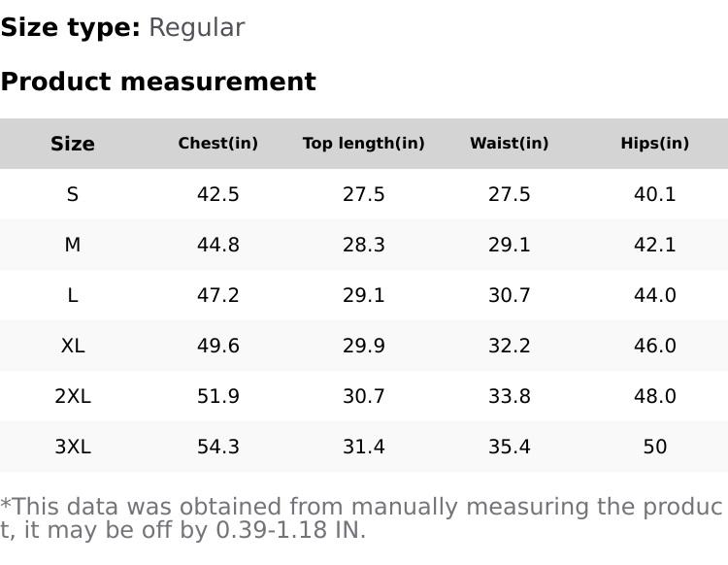
Task: Click chest value 42.5 for size S
Action: pyautogui.click(x=218, y=194)
